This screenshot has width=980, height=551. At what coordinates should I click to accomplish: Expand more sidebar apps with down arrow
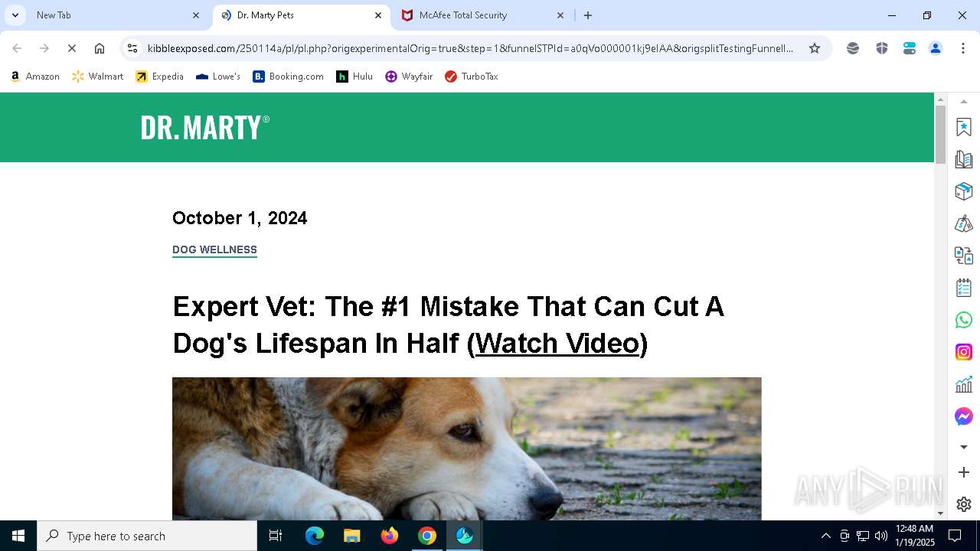[964, 447]
